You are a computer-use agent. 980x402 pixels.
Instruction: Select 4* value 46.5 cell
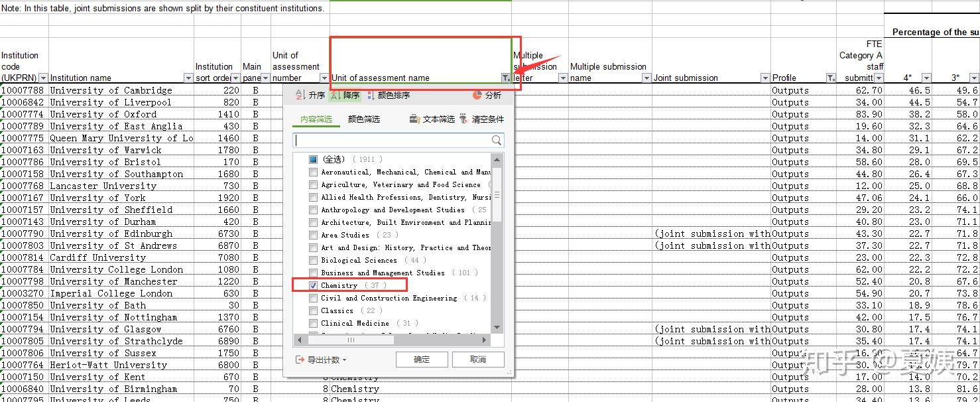point(908,90)
